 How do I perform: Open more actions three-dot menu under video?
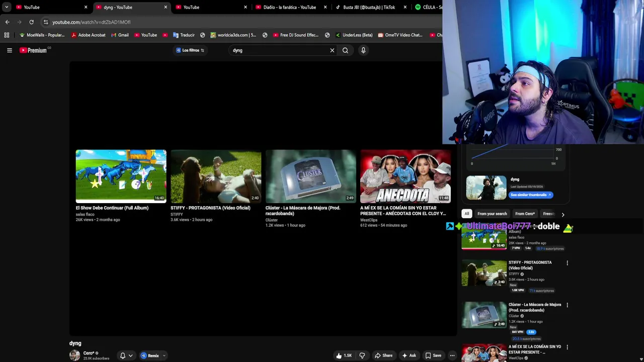(x=452, y=355)
